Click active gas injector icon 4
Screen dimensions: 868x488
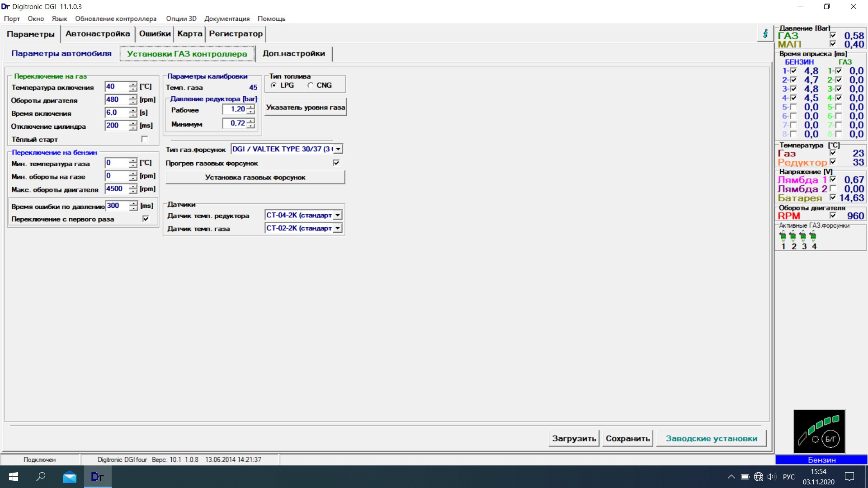tap(813, 236)
